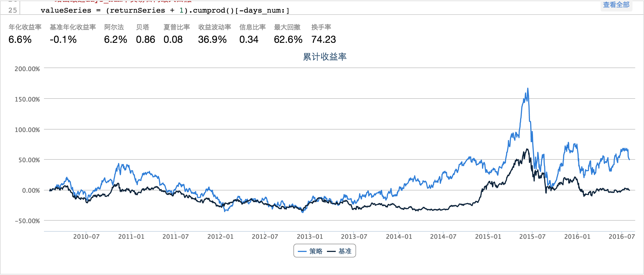This screenshot has height=275, width=644.
Task: Click the 2015-07 x-axis label
Action: [532, 237]
